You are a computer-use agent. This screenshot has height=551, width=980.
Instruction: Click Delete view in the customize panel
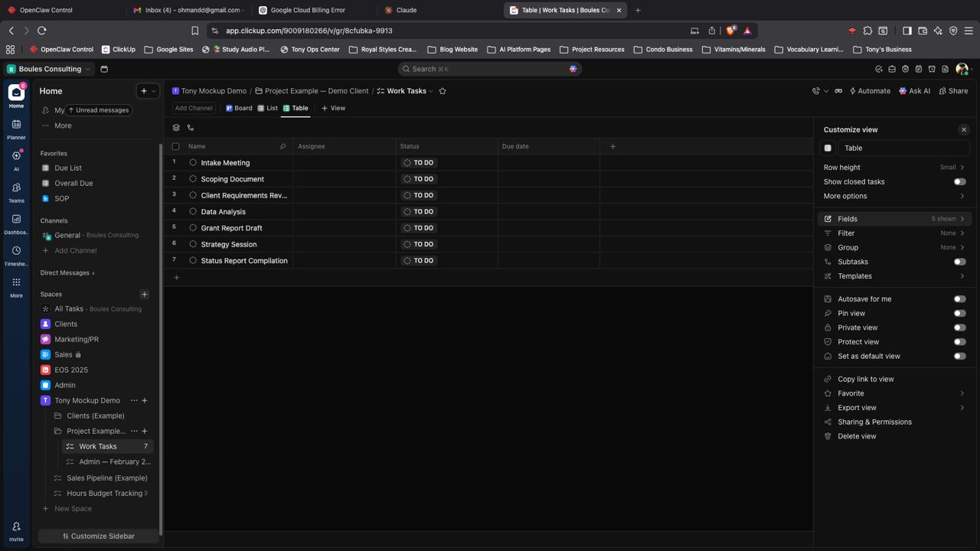857,436
